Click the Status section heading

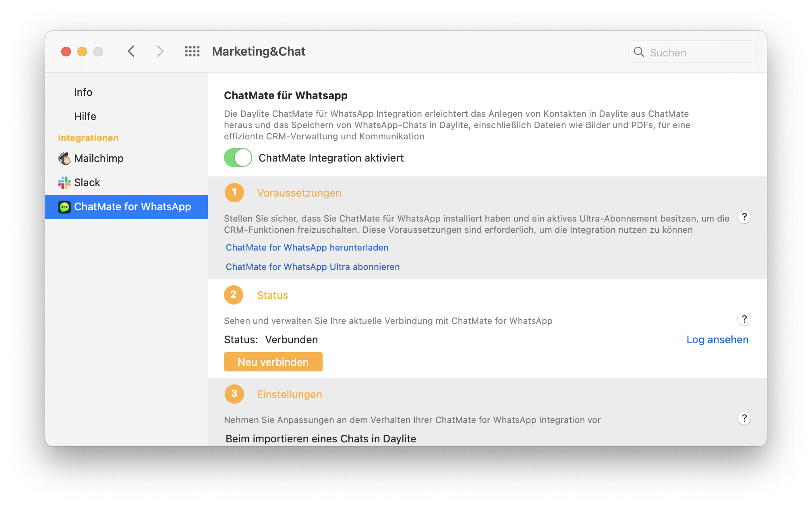pyautogui.click(x=272, y=295)
